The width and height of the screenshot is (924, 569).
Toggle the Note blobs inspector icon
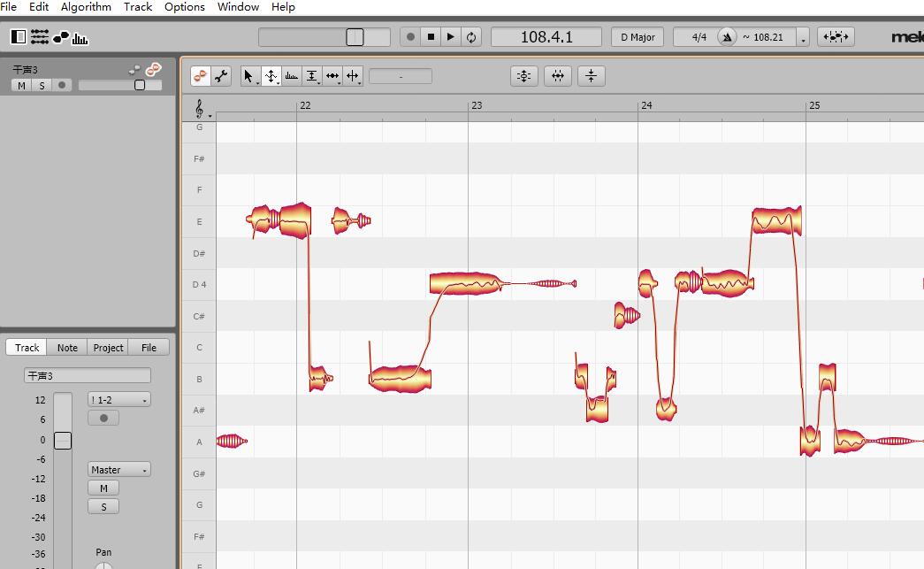coord(61,37)
